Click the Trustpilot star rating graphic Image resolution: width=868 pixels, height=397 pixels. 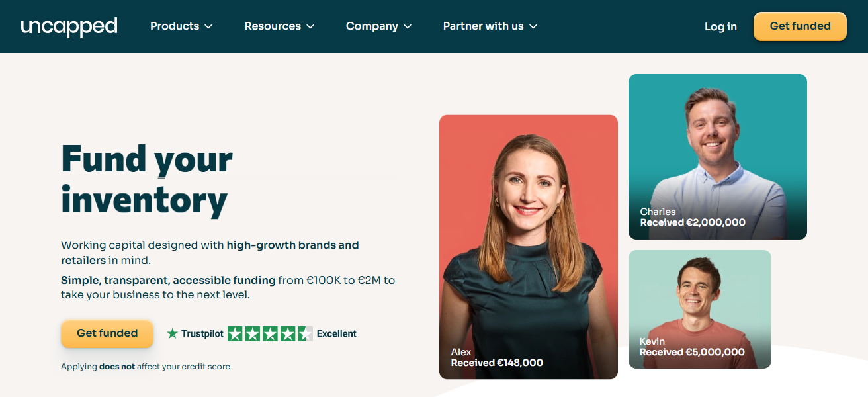(270, 334)
